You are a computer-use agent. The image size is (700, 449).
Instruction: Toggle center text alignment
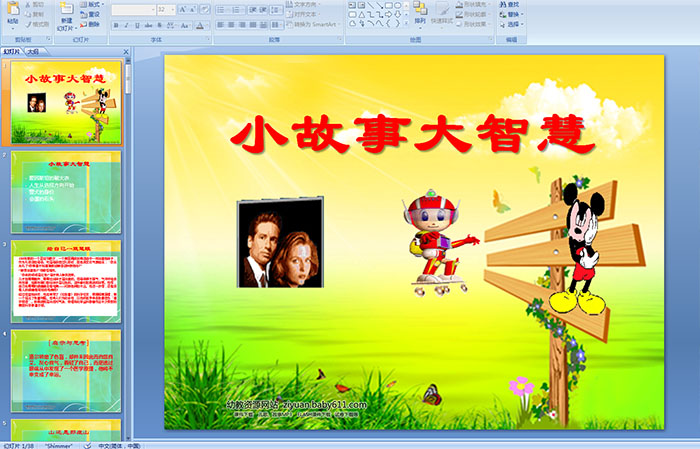point(231,25)
